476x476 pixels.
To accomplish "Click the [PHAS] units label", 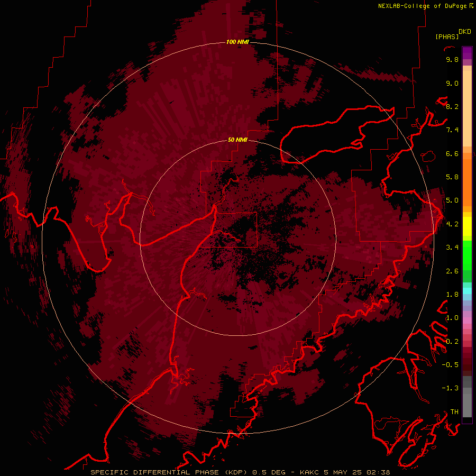I will coord(447,36).
